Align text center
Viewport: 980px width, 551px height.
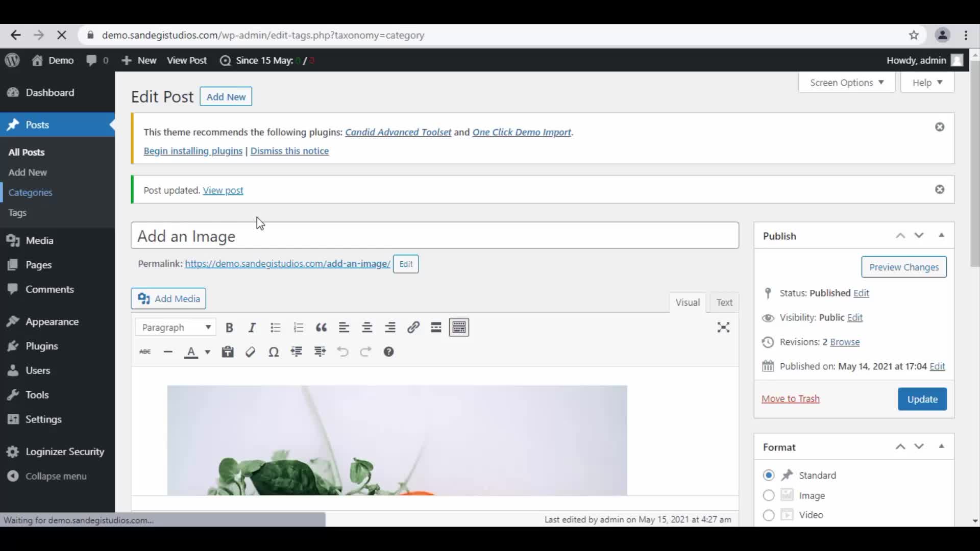[x=367, y=328]
